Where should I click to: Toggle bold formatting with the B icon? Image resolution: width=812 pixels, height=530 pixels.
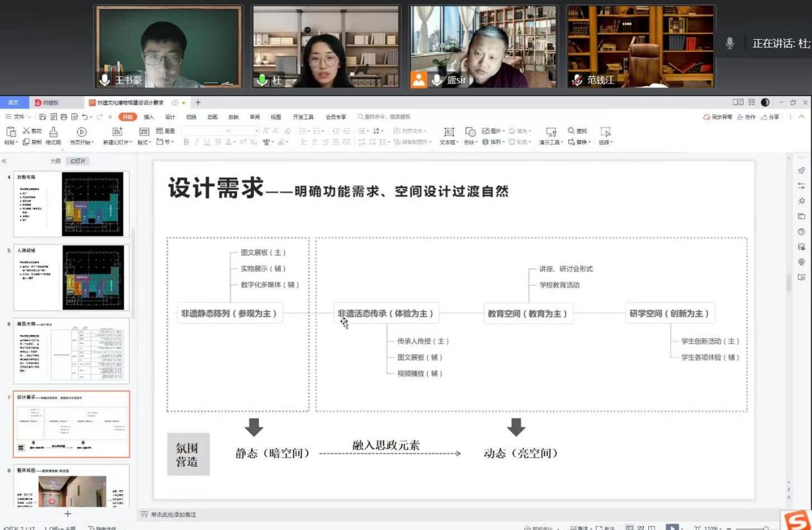[185, 141]
